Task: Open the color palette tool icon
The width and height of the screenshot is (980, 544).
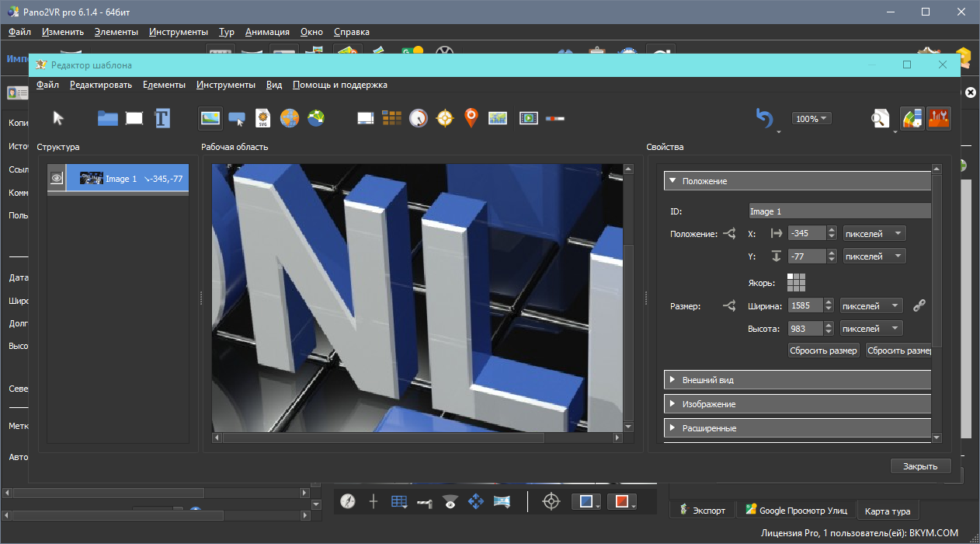Action: (x=912, y=118)
